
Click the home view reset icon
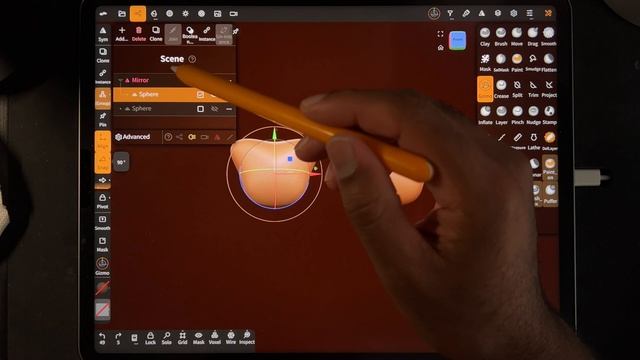click(440, 48)
